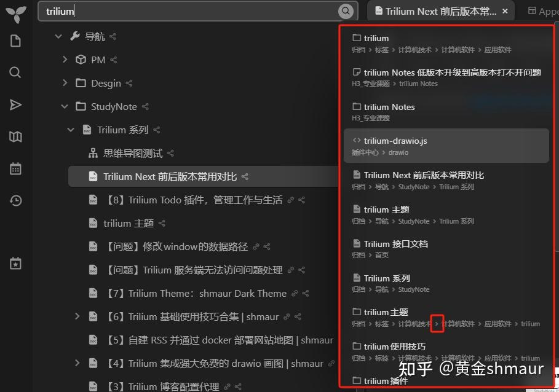
Task: Collapse the Trilium 系列 node
Action: pos(70,130)
